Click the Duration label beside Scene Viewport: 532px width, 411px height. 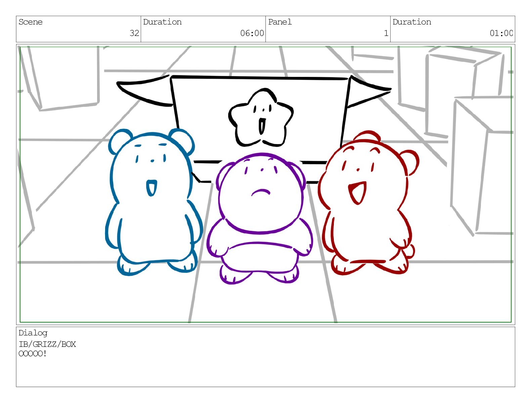click(162, 22)
